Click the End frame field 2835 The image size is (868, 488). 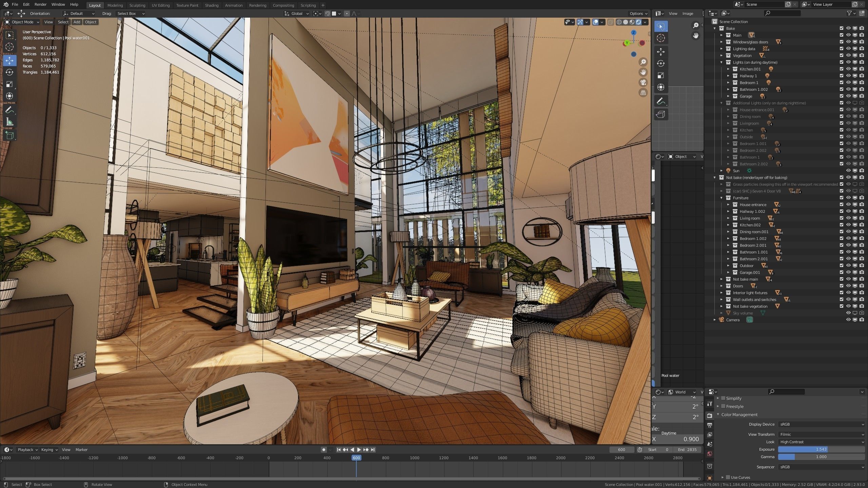click(687, 450)
